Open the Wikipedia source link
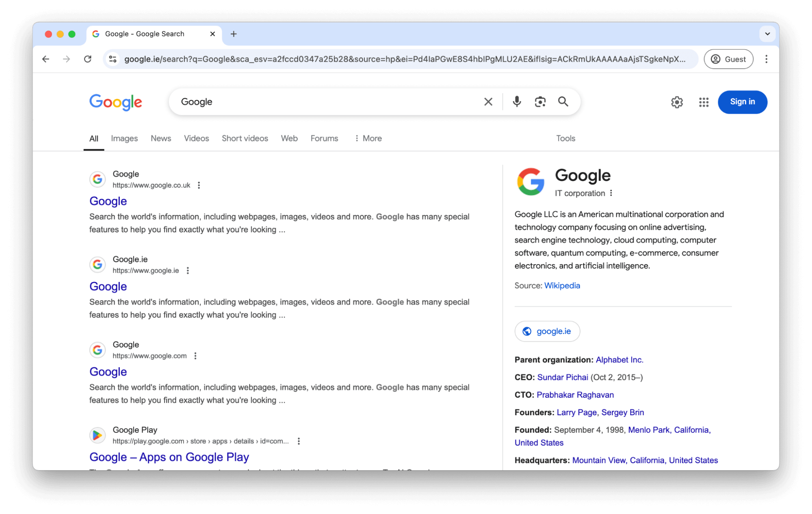Viewport: 812px width, 514px height. (x=562, y=285)
